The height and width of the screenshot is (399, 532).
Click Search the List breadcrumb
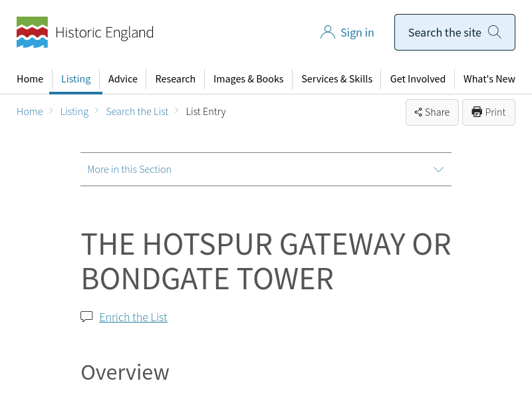[x=137, y=112]
